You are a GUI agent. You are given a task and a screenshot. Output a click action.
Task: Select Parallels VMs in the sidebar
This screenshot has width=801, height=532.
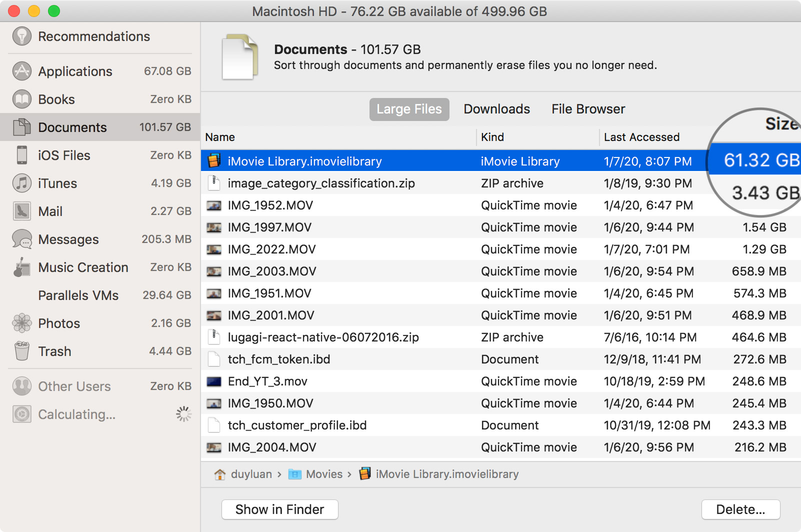click(x=100, y=295)
